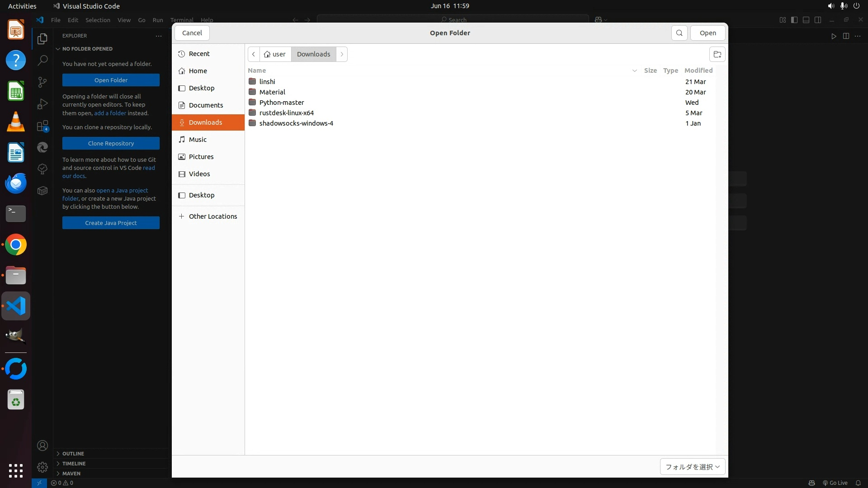868x488 pixels.
Task: Open the フォルダを選択 filter dropdown
Action: pyautogui.click(x=692, y=467)
